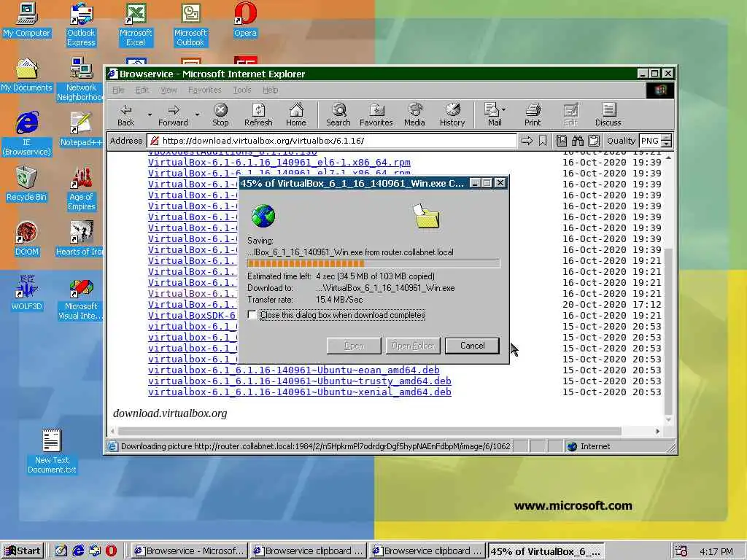The image size is (747, 560).
Task: Click the Forward navigation button
Action: [173, 114]
